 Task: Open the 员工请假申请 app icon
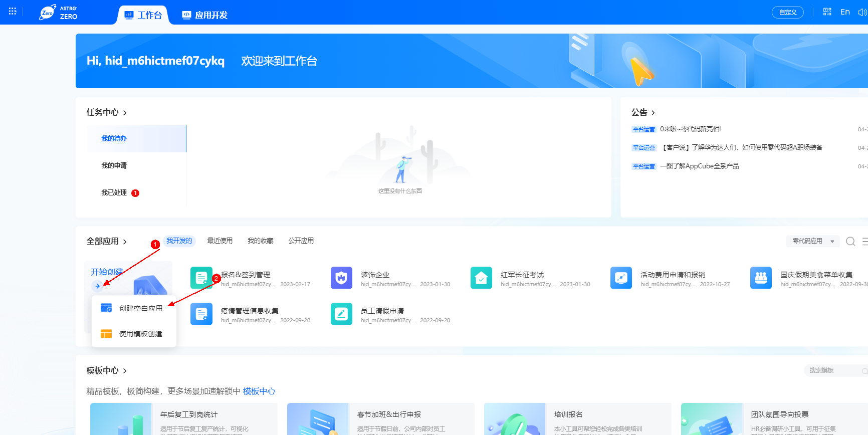(341, 314)
